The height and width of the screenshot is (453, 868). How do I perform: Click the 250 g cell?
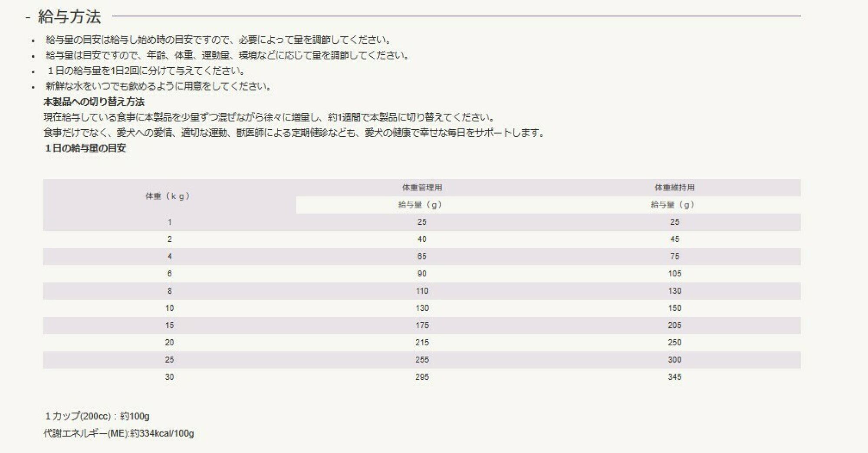pyautogui.click(x=674, y=342)
